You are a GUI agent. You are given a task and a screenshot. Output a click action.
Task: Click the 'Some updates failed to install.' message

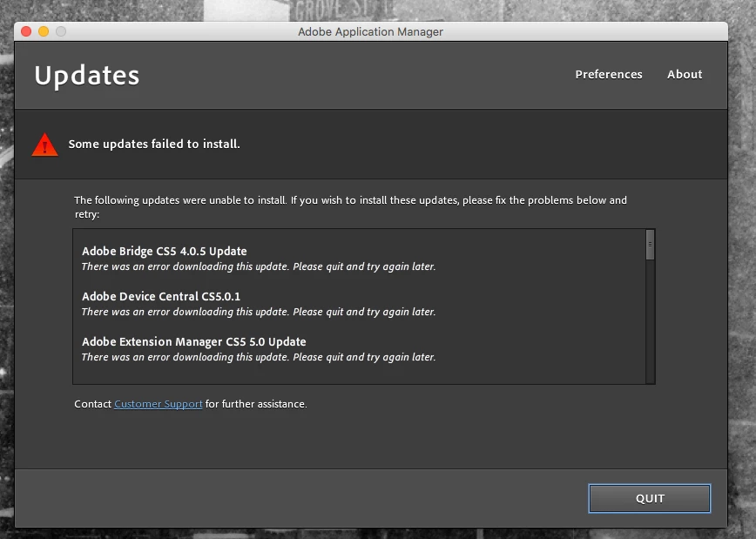coord(154,145)
